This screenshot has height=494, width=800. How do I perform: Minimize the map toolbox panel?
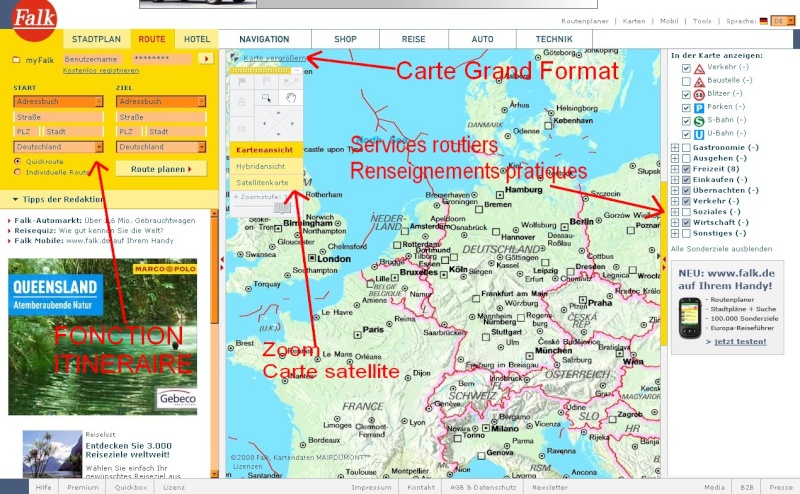point(297,70)
